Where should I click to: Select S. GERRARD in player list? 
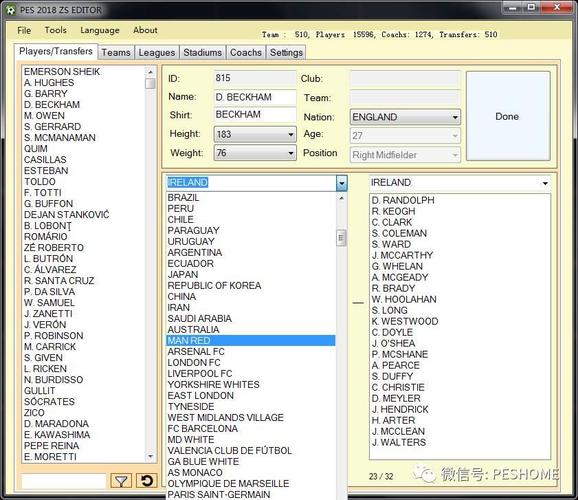84,126
